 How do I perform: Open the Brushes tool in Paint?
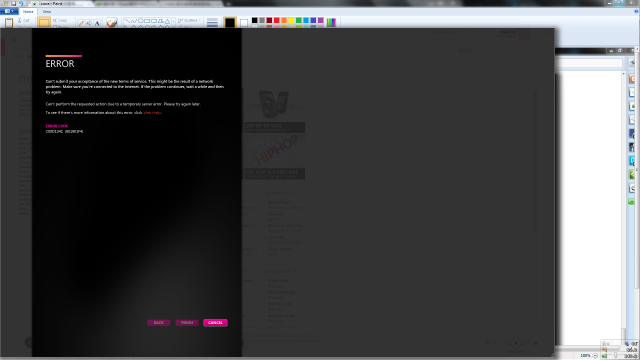point(111,22)
